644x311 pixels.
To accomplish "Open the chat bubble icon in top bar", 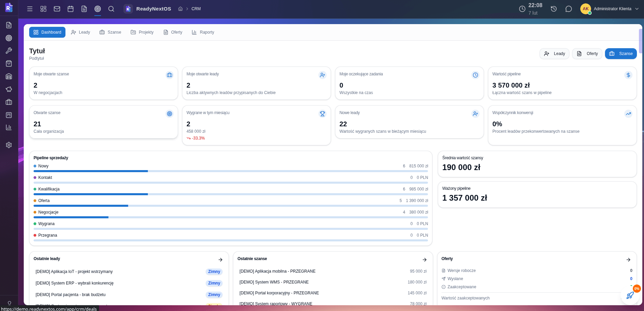I will [x=569, y=9].
